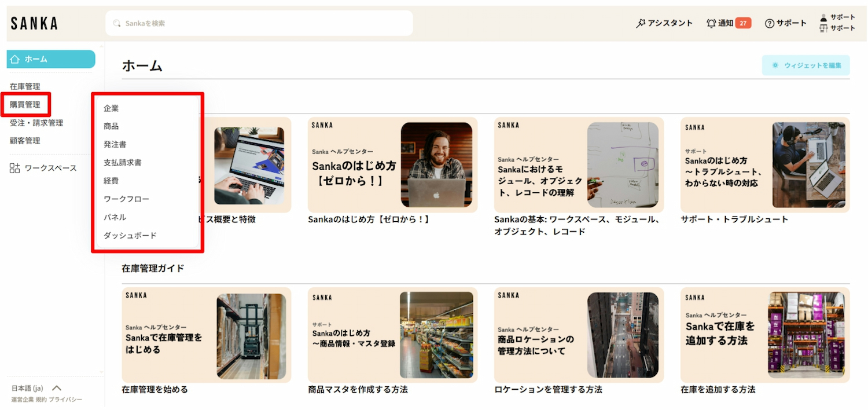Click the サポート・トラブルシュート caption
Screen dimensions: 868x410
(734, 219)
